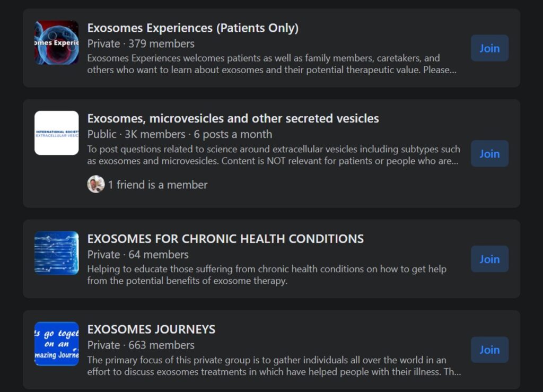Image resolution: width=543 pixels, height=392 pixels.
Task: Join the Exosomes Experiences group
Action: 489,48
